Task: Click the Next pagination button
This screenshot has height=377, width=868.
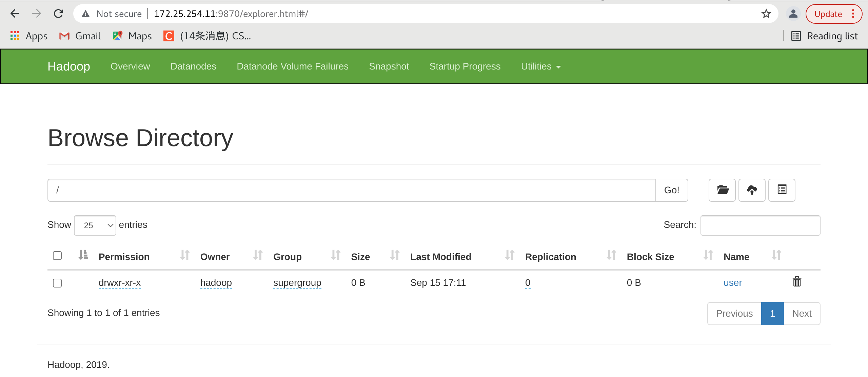Action: (x=802, y=314)
